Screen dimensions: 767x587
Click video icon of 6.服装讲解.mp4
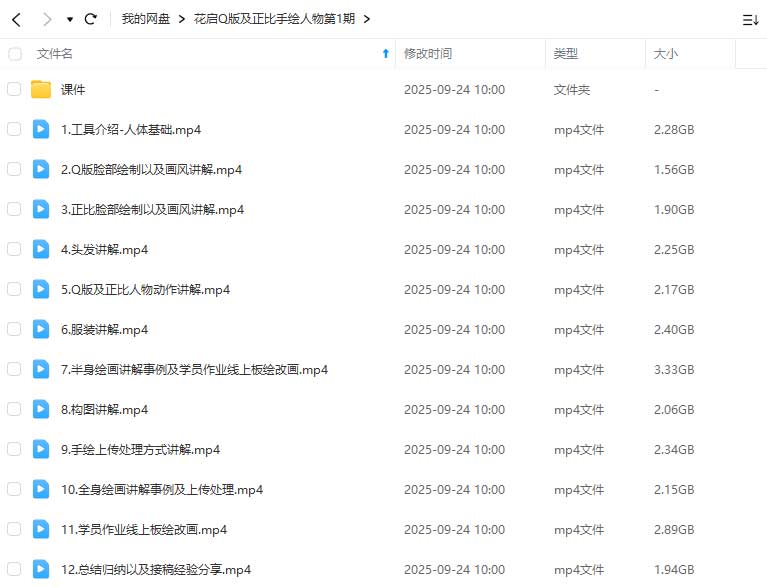coord(41,329)
